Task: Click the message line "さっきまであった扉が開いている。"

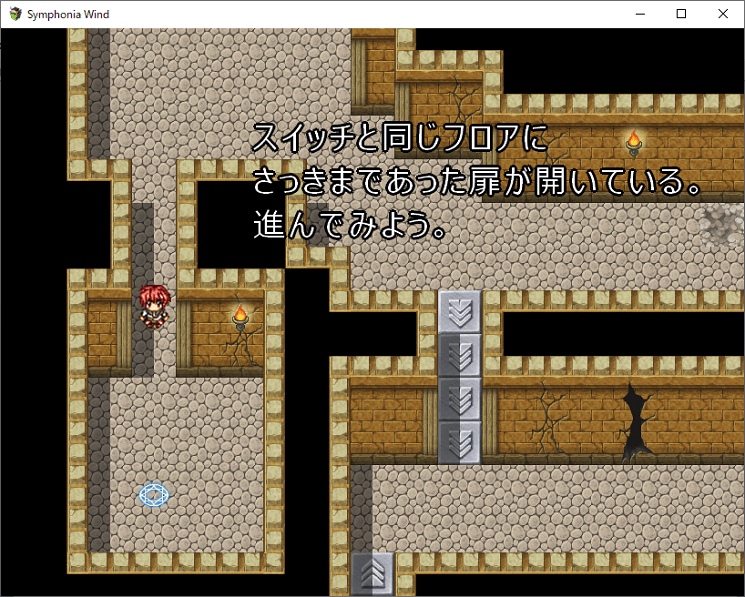Action: 477,181
